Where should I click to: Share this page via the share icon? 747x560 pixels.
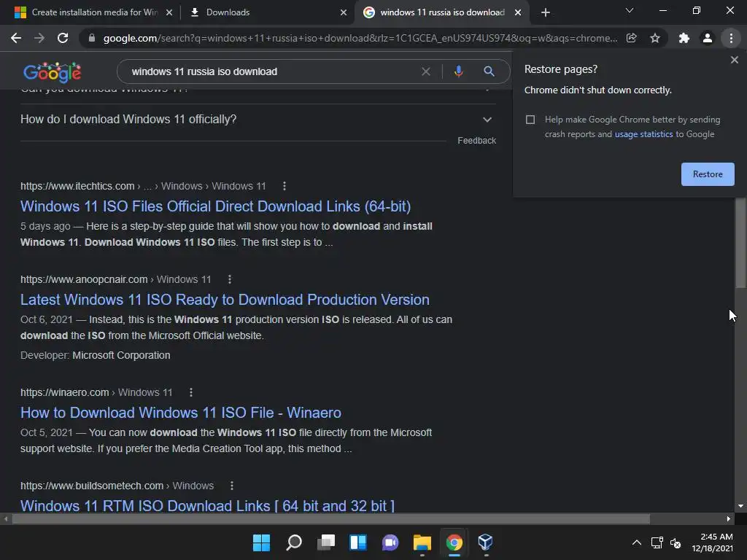click(x=632, y=38)
